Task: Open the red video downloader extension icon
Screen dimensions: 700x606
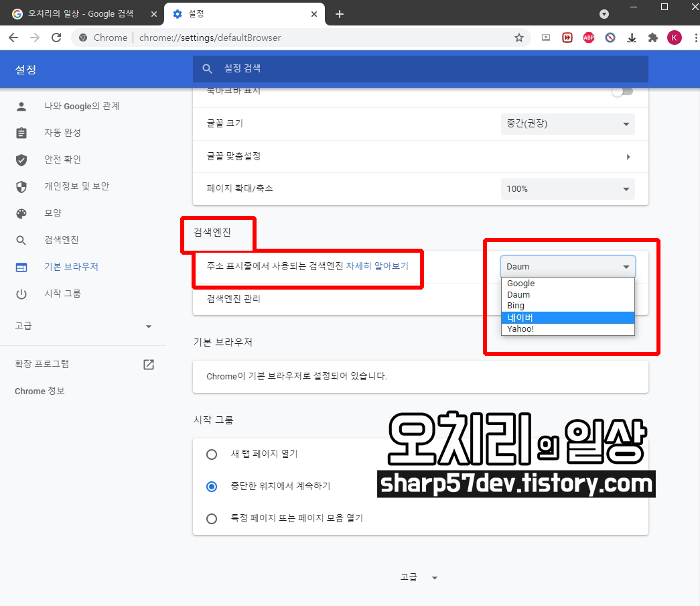Action: [x=567, y=38]
